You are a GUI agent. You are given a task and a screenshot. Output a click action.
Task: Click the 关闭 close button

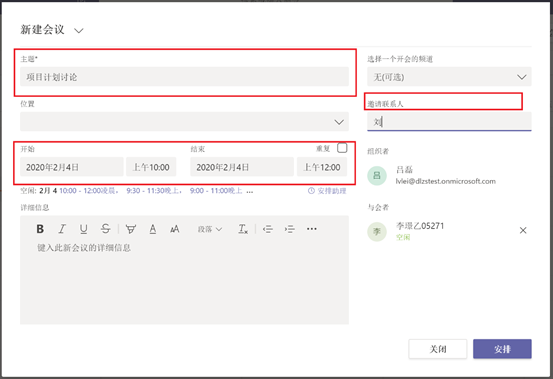pos(438,349)
